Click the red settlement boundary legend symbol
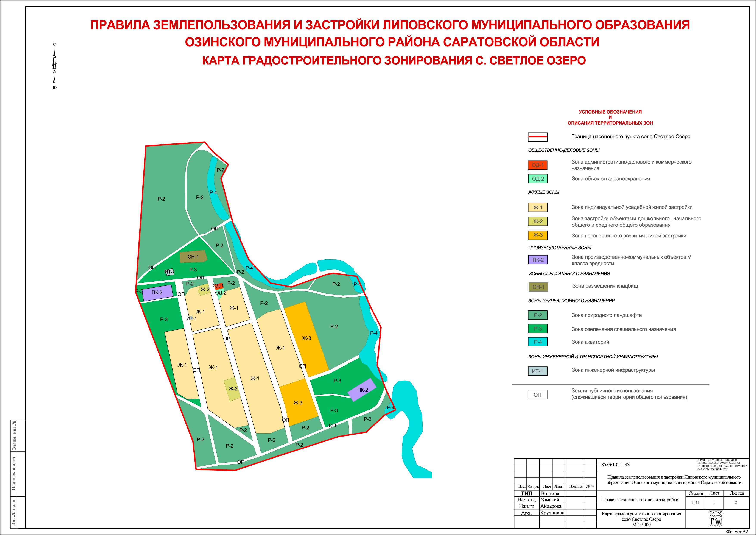756x535 pixels. [537, 137]
